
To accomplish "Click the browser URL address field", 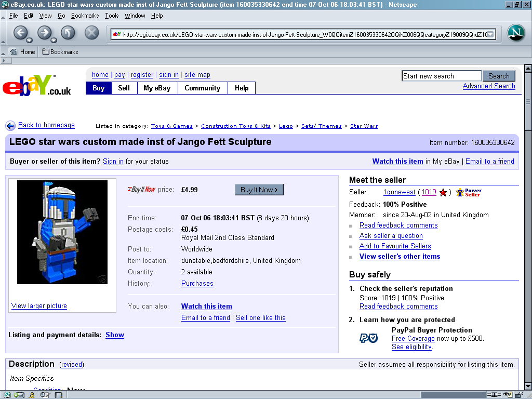I will click(x=304, y=34).
